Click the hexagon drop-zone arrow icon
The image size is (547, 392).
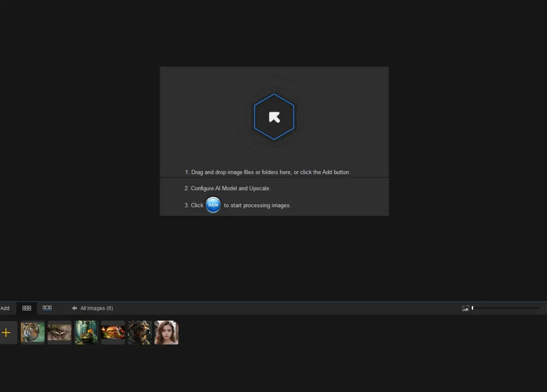274,117
